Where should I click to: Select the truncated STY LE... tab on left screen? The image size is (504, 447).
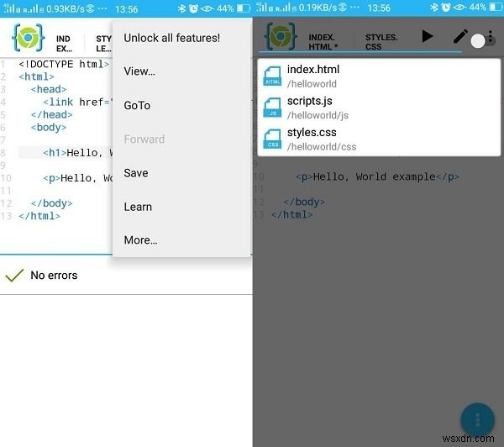[104, 44]
